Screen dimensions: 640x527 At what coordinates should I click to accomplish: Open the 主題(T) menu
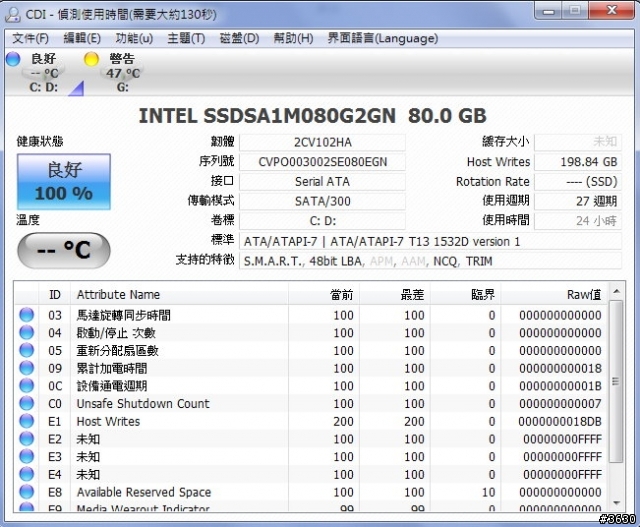click(x=186, y=38)
